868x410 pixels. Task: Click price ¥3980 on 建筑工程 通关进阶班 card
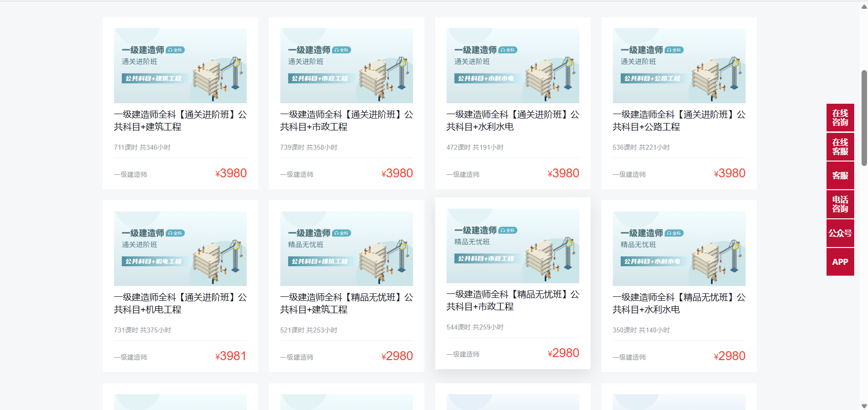pos(231,173)
